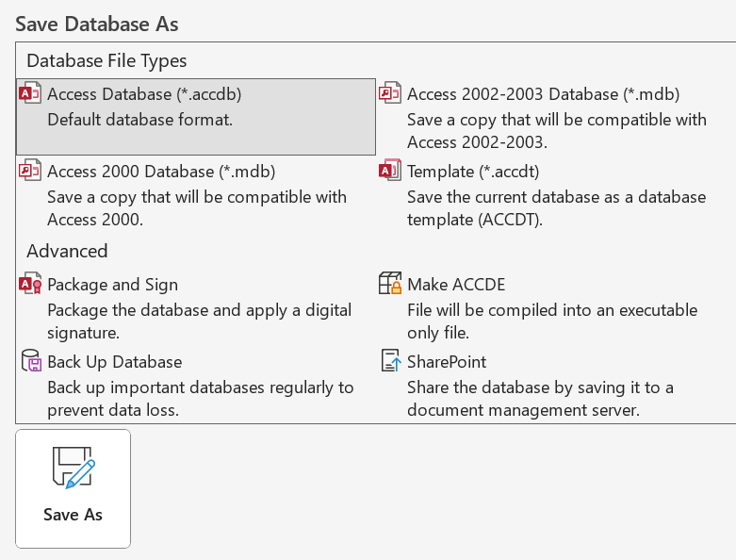
Task: Click the 'Save As' button label
Action: [73, 515]
